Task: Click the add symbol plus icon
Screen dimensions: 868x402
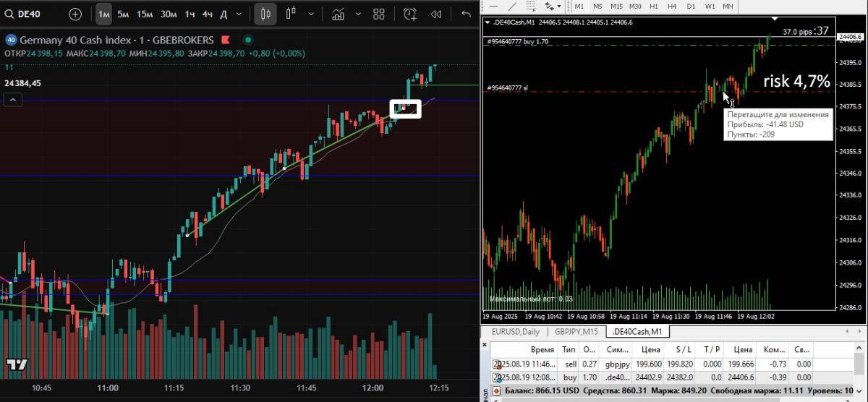Action: (75, 14)
